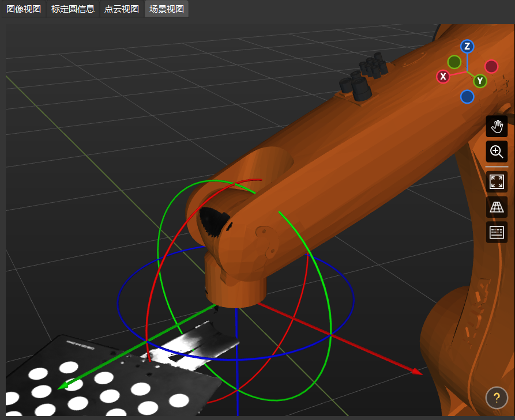This screenshot has height=420, width=515.
Task: Click the blue Z sphere on the orientation gizmo
Action: click(x=467, y=47)
